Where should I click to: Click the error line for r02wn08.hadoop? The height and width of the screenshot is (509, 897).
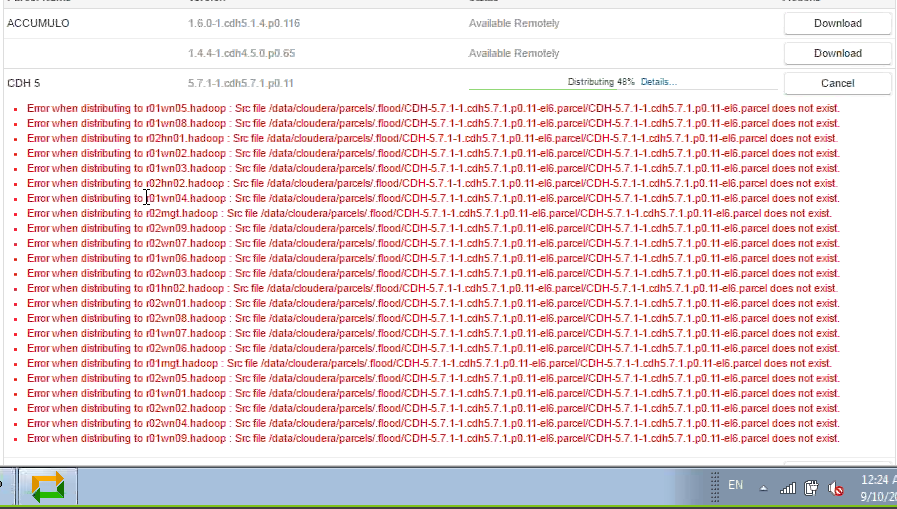(433, 319)
